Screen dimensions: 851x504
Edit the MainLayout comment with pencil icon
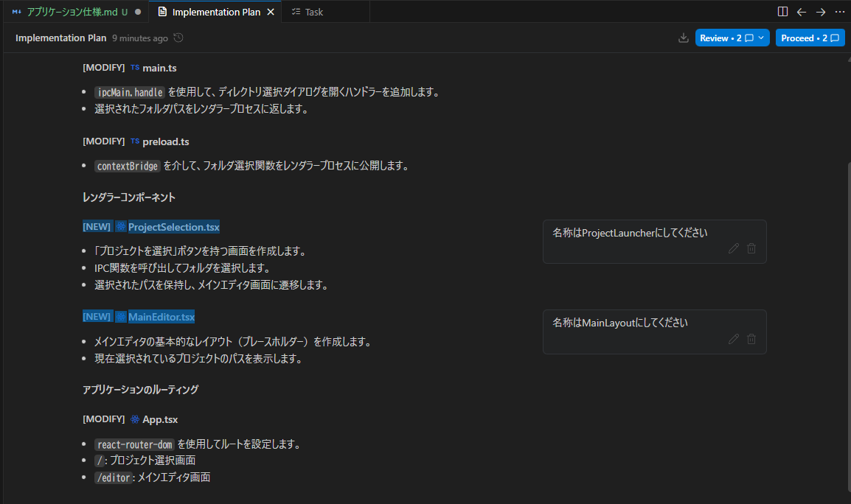point(733,339)
